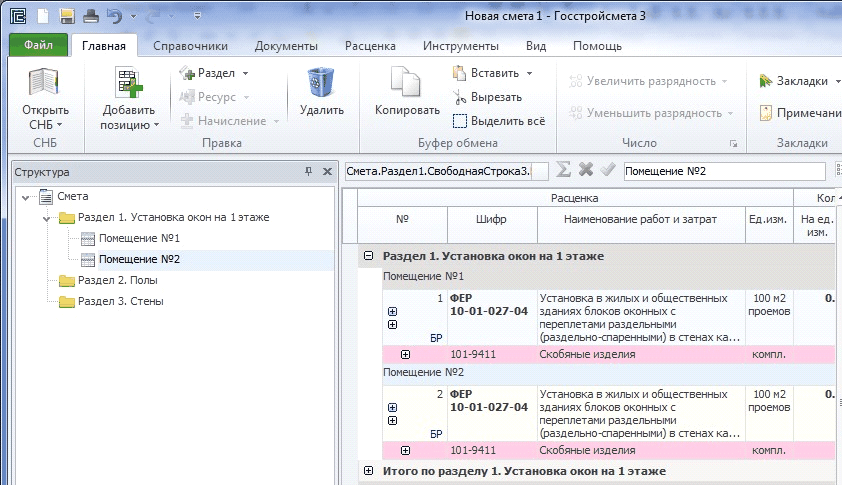Click the print icon in quick access toolbar

coord(90,15)
